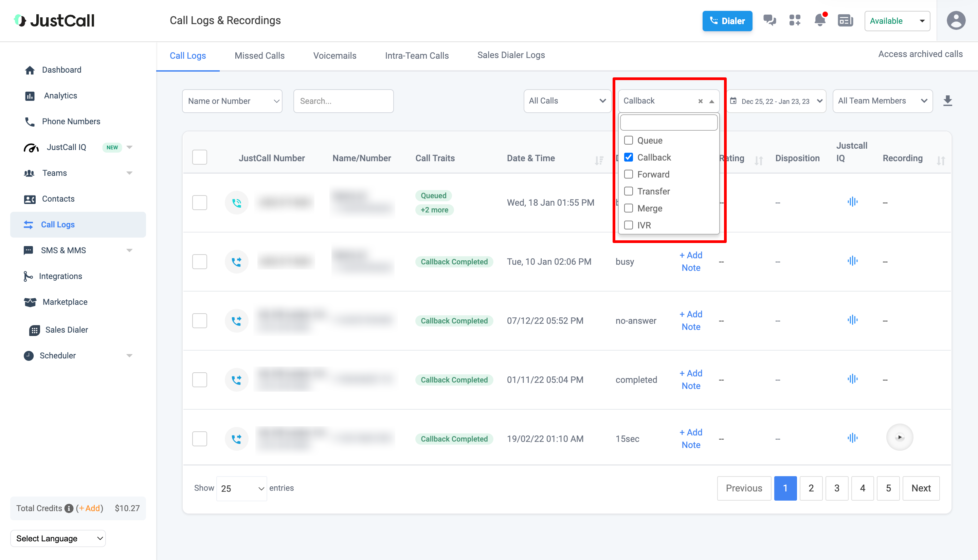Click the callback icon for the Tue, 10 Jan row
The width and height of the screenshot is (978, 560).
coord(237,262)
